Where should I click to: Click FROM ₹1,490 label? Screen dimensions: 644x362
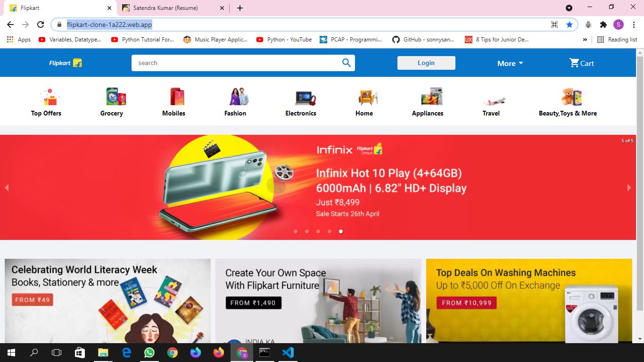[253, 303]
